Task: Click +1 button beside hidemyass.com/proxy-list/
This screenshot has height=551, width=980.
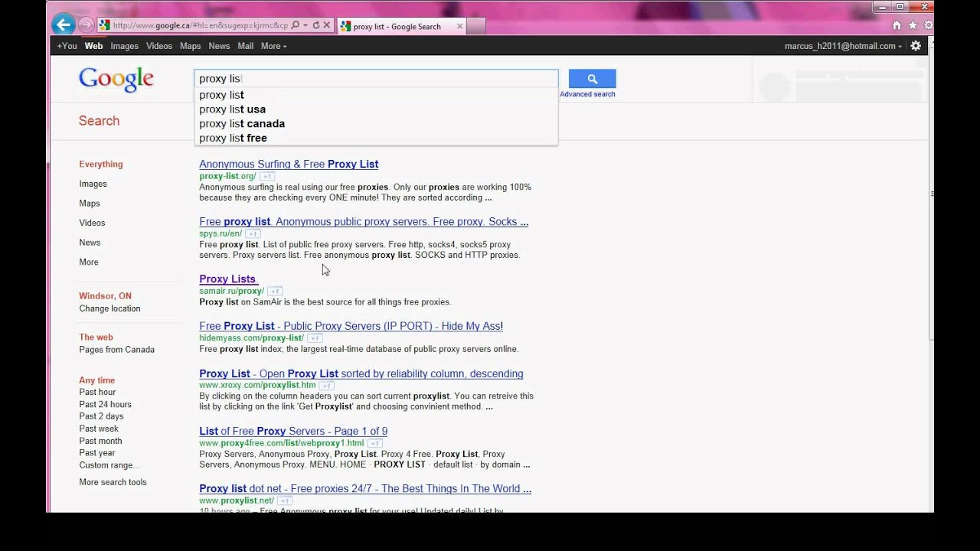Action: (x=315, y=337)
